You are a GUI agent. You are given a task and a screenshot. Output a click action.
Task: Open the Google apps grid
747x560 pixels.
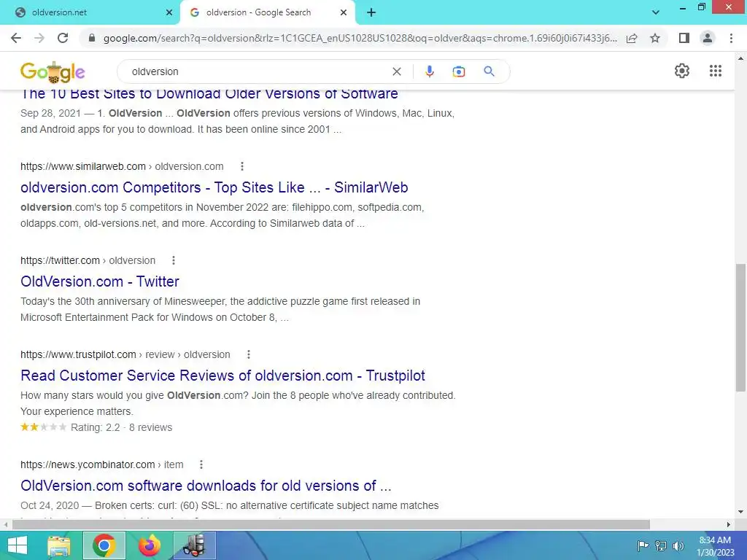pyautogui.click(x=715, y=71)
